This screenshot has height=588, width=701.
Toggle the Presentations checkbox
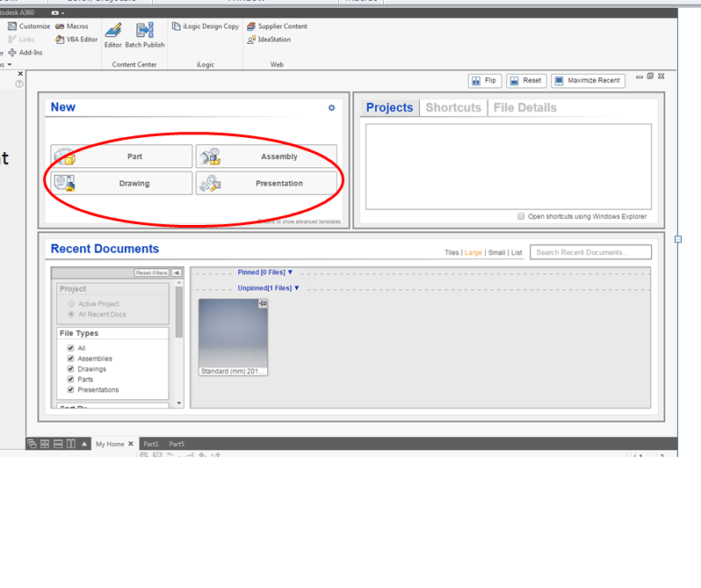pyautogui.click(x=70, y=390)
